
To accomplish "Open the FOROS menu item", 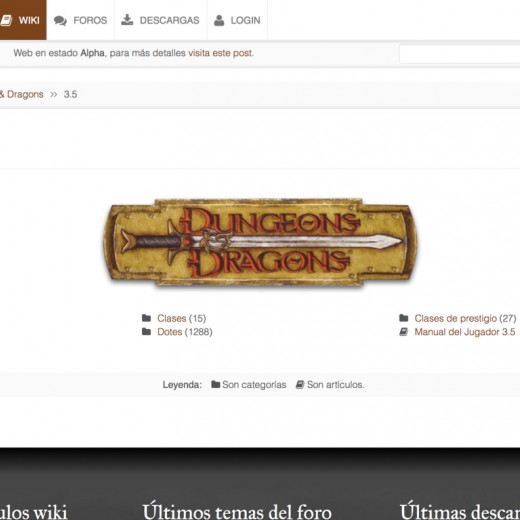I will 81,20.
